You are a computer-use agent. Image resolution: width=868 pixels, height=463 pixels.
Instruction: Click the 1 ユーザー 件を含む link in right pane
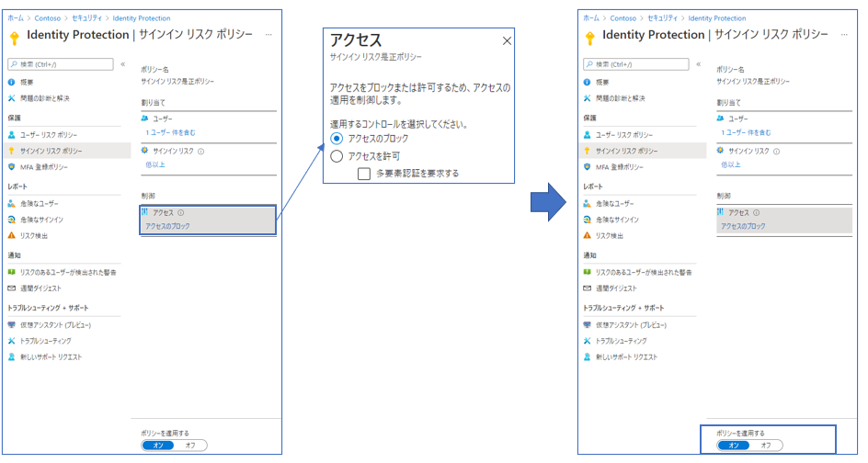[747, 133]
